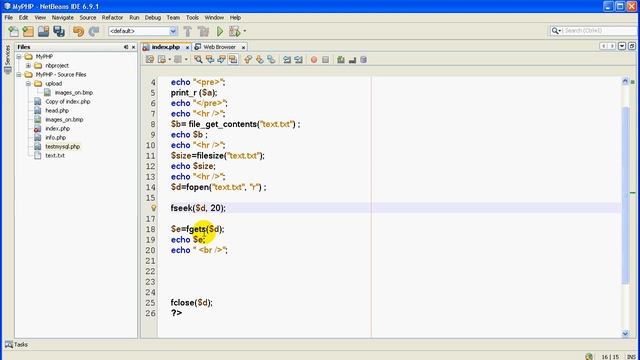Collapse the MyPHP root folder
The image size is (640, 360).
tap(19, 56)
